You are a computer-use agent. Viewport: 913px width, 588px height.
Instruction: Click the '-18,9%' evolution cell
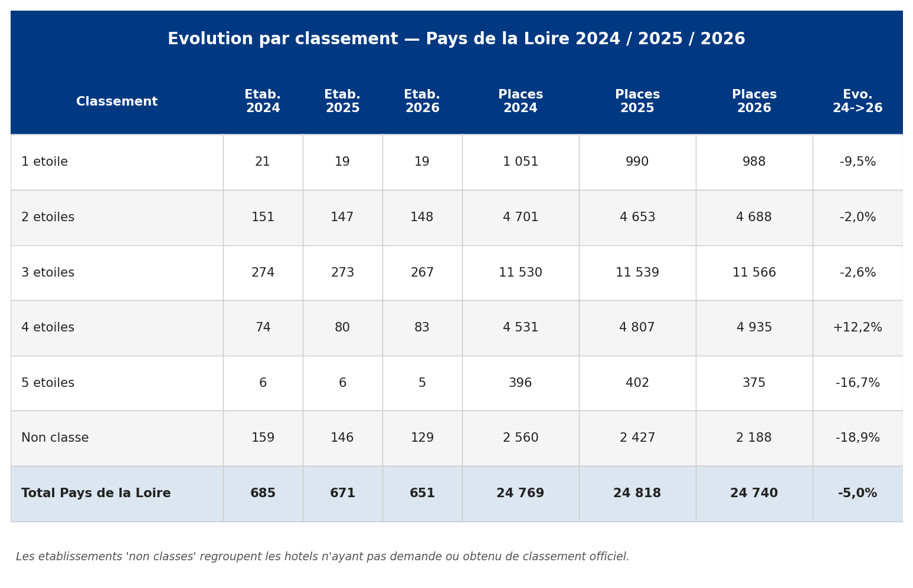click(858, 438)
